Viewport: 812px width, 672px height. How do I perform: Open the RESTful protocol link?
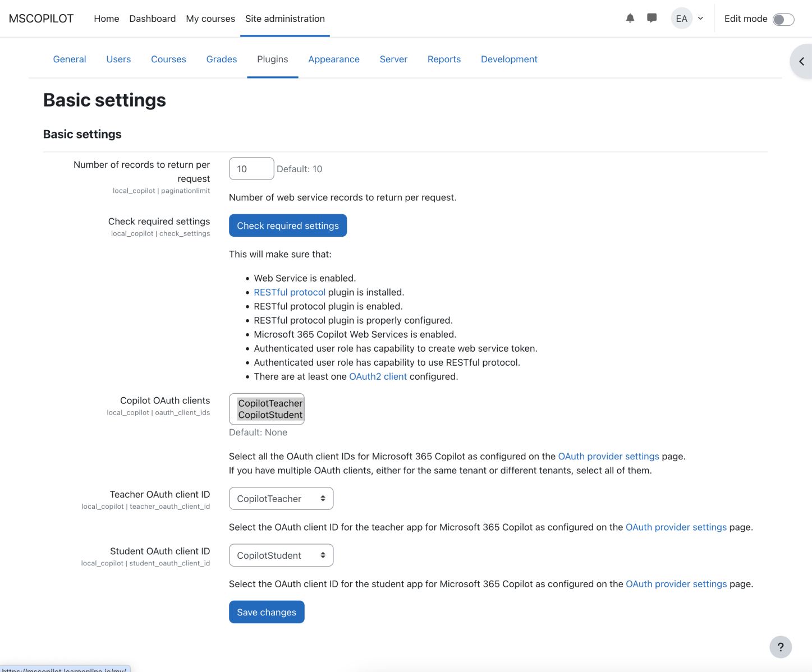tap(289, 292)
